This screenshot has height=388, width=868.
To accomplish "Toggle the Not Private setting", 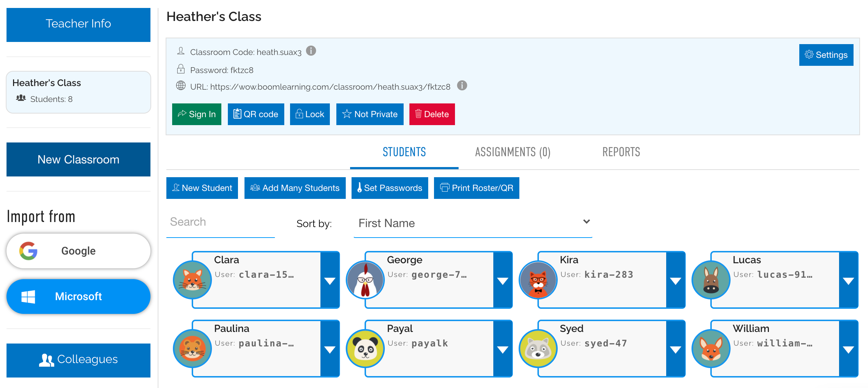I will tap(370, 114).
